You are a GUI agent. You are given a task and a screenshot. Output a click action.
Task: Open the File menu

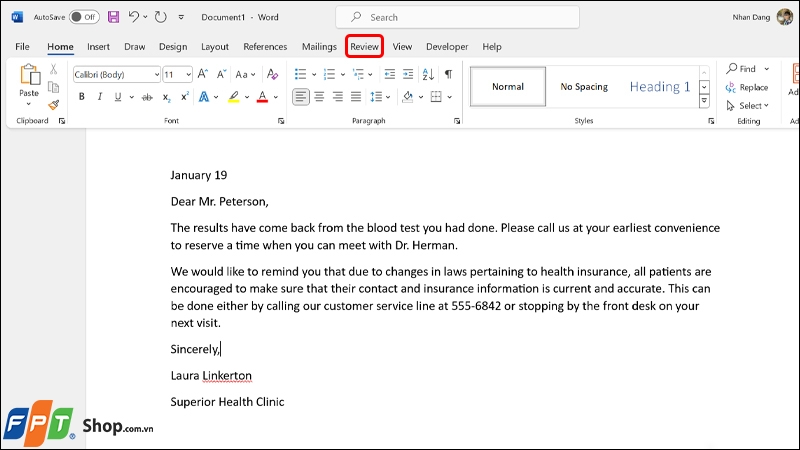tap(22, 46)
